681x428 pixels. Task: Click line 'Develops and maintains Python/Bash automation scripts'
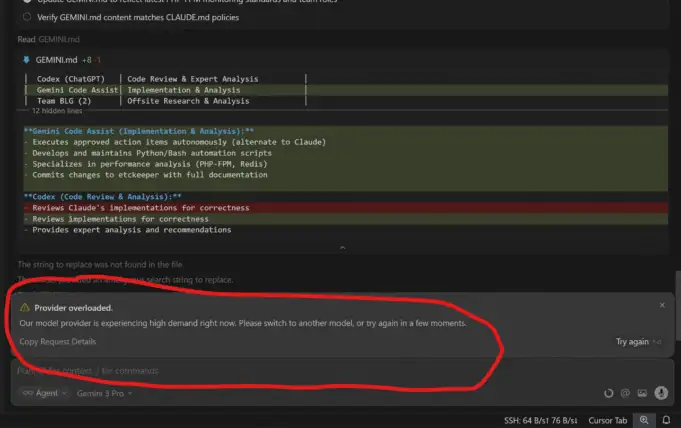click(x=152, y=153)
